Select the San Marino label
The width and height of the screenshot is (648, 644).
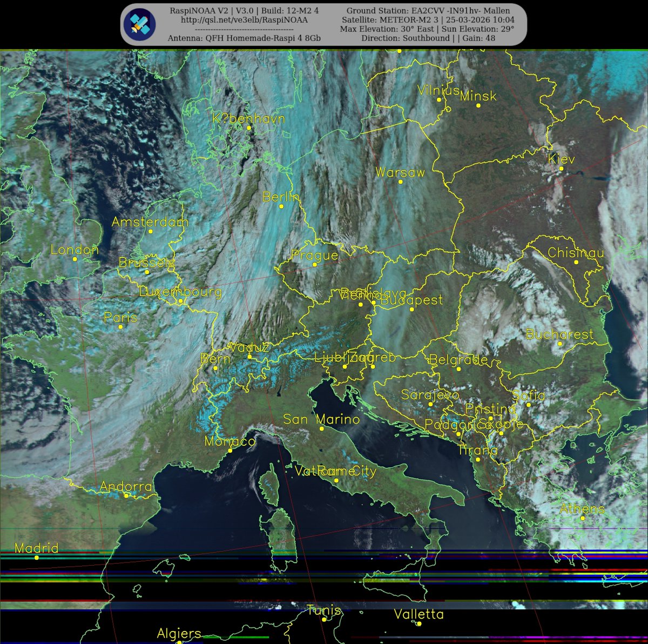(321, 419)
